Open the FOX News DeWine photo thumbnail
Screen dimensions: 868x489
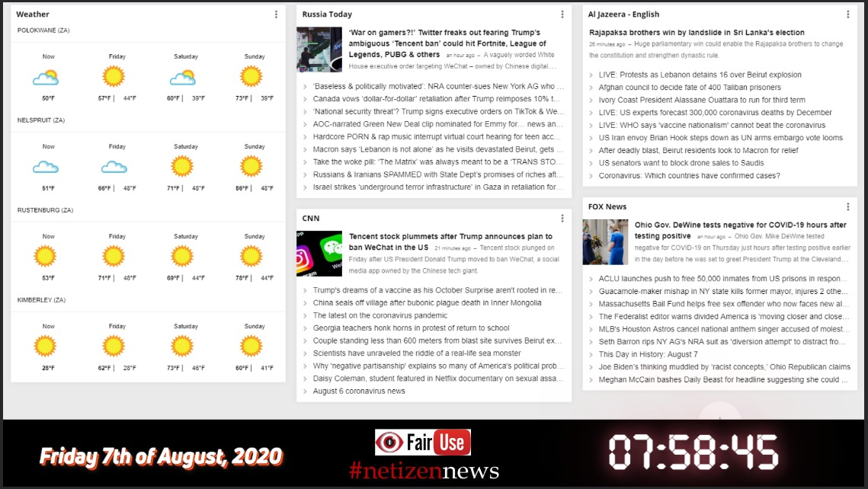[x=605, y=241]
